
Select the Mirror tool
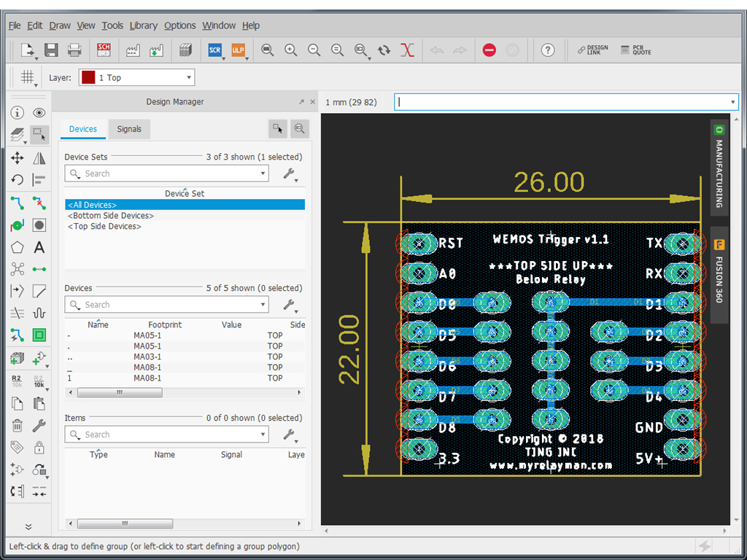[x=39, y=157]
